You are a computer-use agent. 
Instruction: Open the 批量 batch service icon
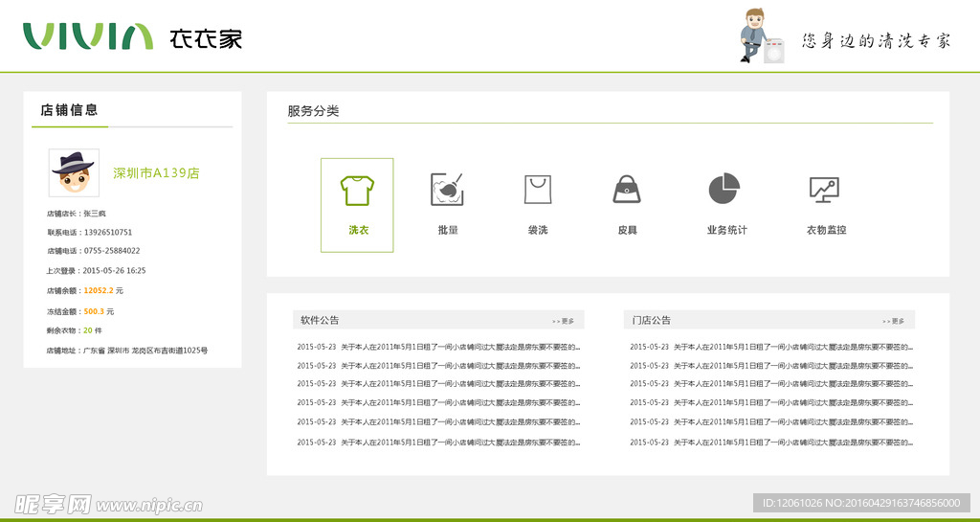[448, 190]
